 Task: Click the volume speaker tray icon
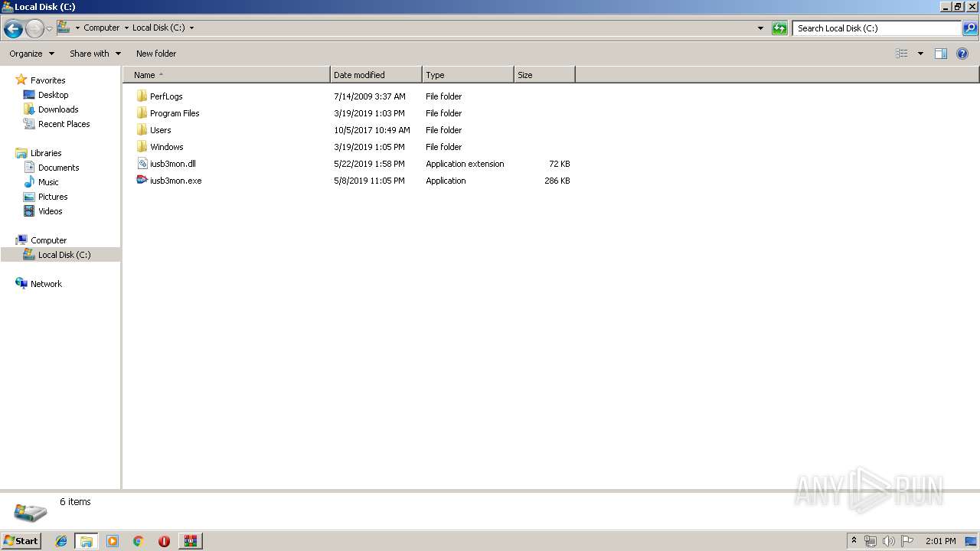tap(889, 541)
